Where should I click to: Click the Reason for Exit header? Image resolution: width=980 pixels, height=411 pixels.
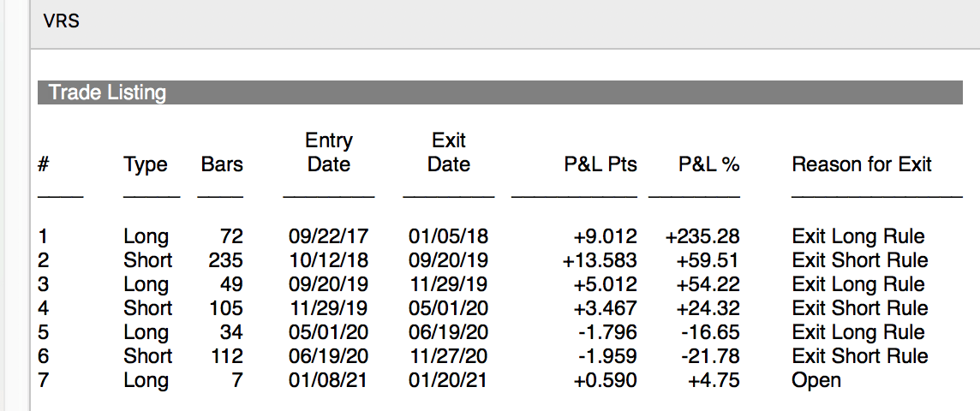click(x=862, y=165)
